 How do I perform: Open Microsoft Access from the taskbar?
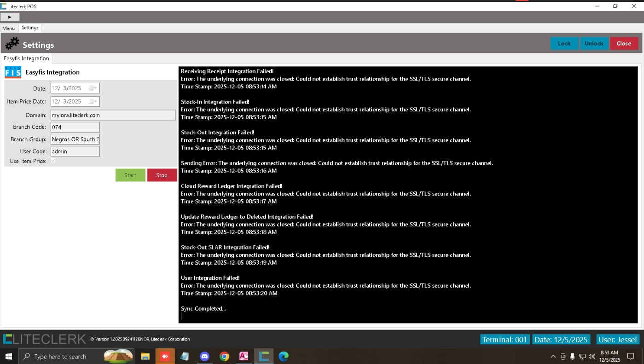point(244,356)
